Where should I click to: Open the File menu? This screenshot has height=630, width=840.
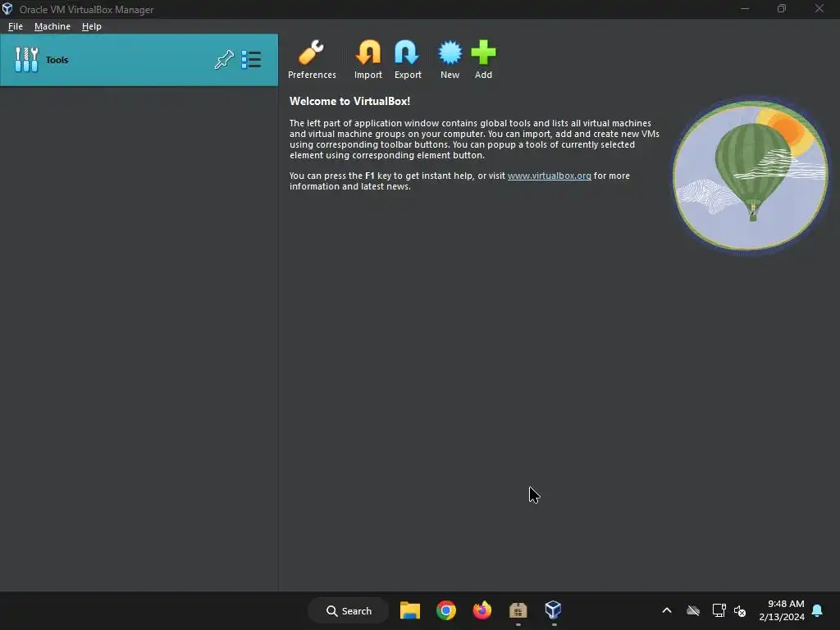coord(16,26)
